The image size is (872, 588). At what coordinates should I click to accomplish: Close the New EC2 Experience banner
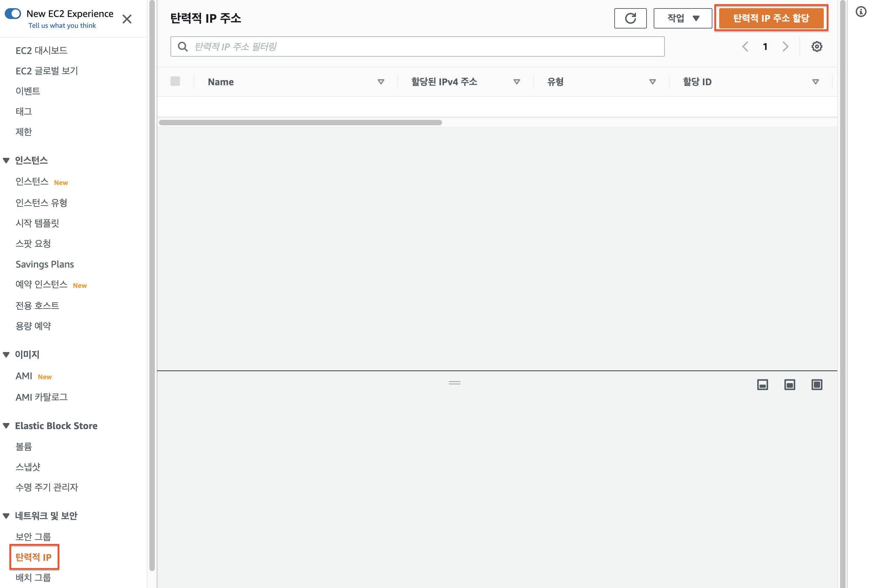coord(127,19)
